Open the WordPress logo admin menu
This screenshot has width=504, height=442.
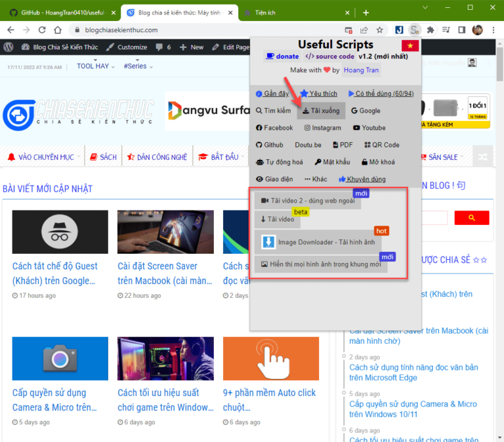coord(9,47)
